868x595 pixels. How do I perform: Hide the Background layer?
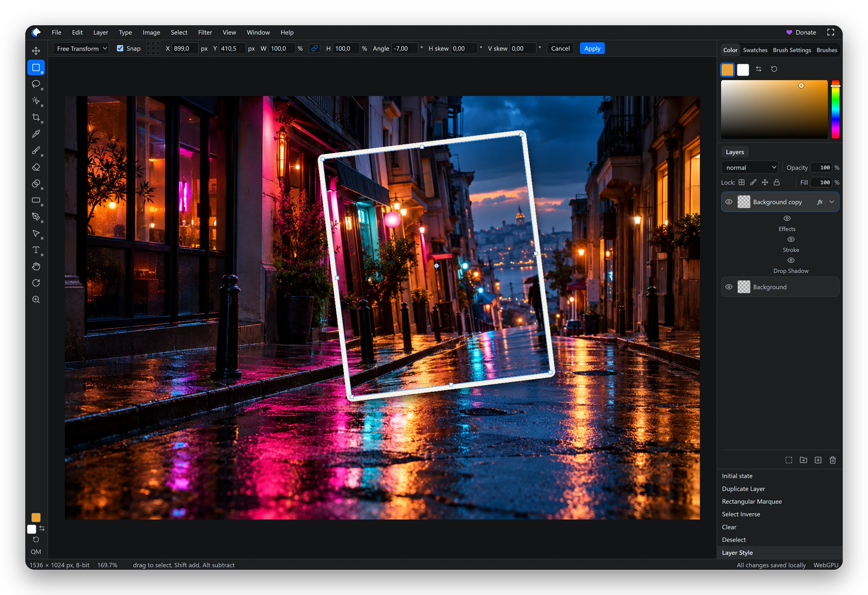pos(729,287)
